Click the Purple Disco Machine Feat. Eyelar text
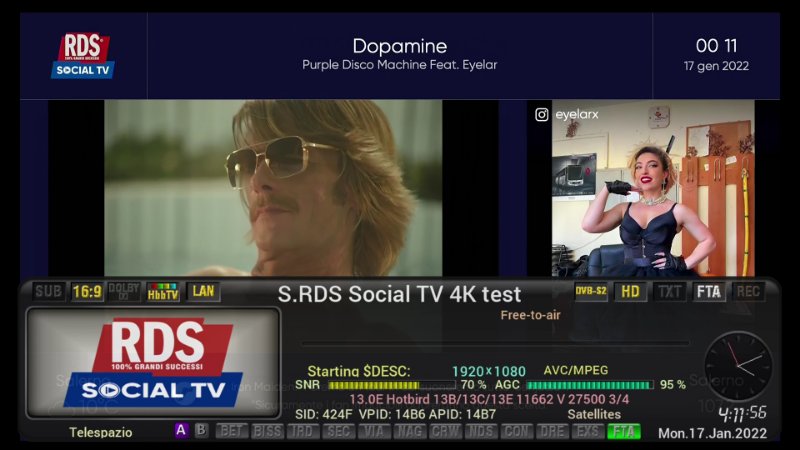This screenshot has height=450, width=800. (399, 65)
